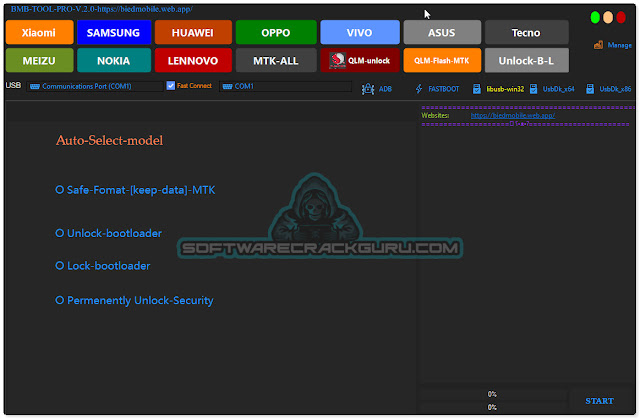Screen dimensions: 640x419
Task: Click the green window control dot
Action: [595, 18]
